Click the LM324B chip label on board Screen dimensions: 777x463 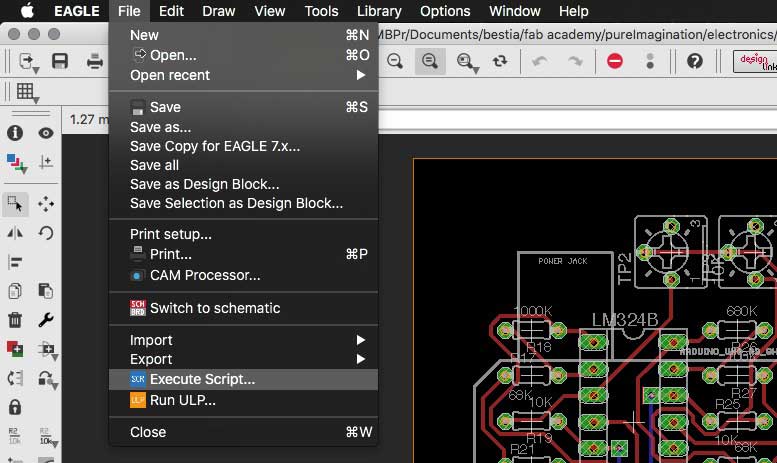click(625, 320)
